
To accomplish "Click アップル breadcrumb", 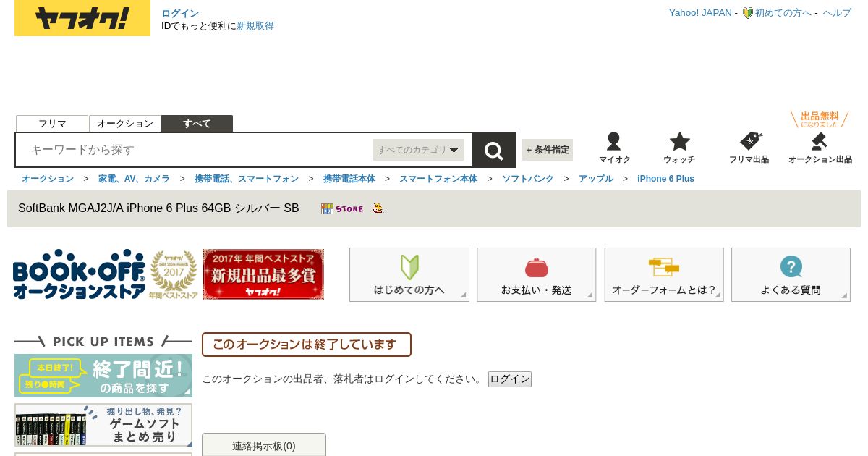I will (596, 179).
